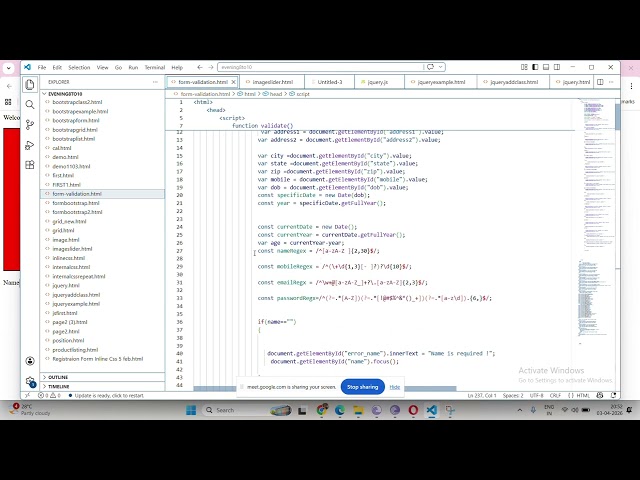Open the Customize Layout icon
The height and width of the screenshot is (480, 640).
click(x=524, y=67)
